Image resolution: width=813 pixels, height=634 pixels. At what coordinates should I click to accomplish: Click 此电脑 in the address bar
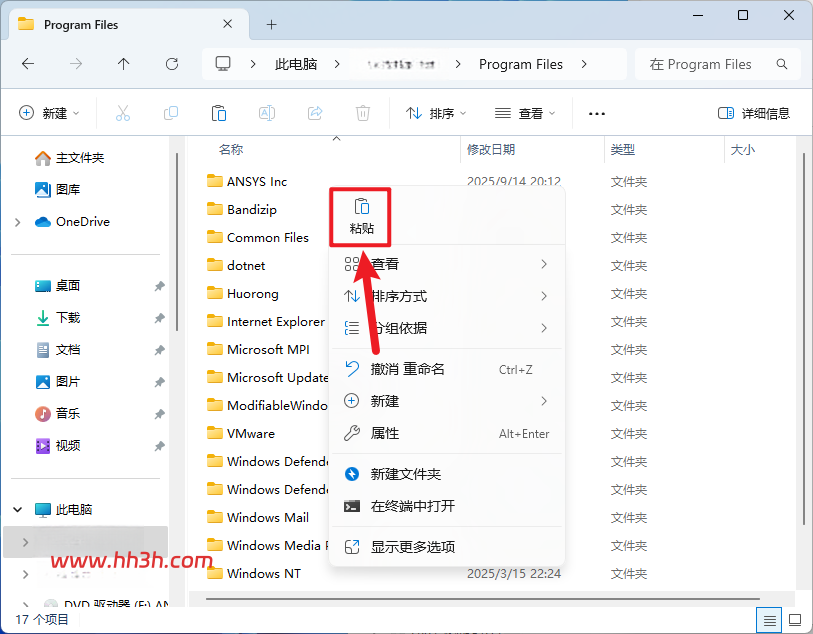(x=296, y=64)
